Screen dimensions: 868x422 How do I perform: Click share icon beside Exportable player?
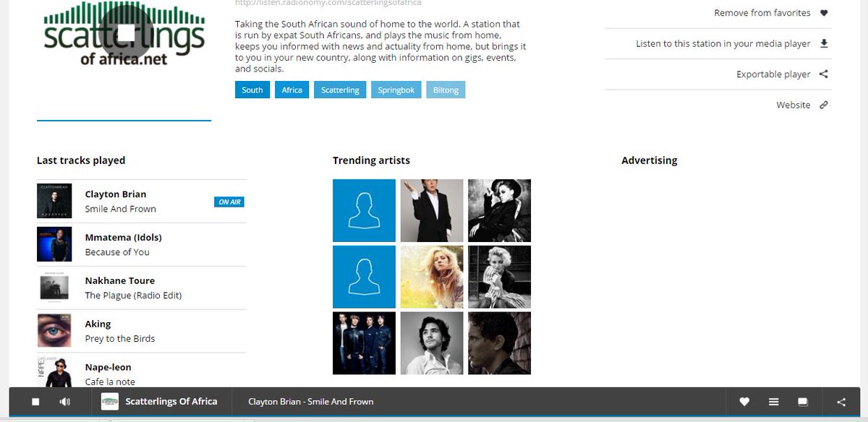click(824, 74)
